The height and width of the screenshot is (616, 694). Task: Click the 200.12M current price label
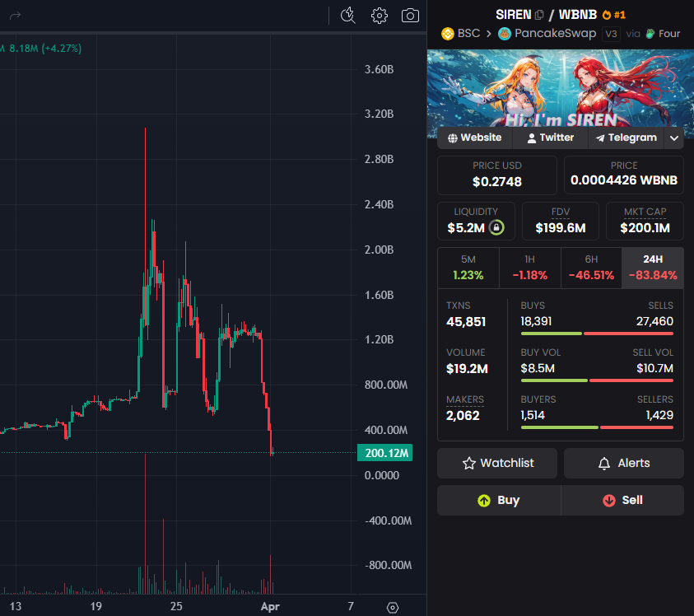pyautogui.click(x=385, y=453)
